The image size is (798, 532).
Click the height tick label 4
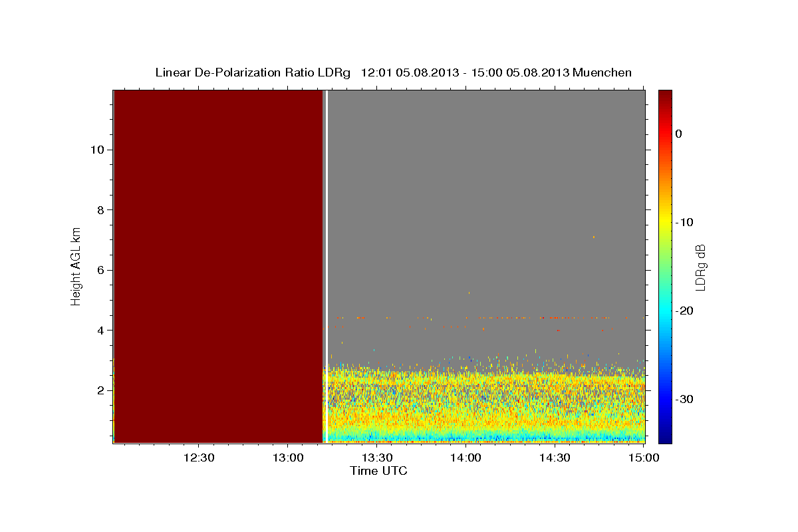(x=99, y=331)
